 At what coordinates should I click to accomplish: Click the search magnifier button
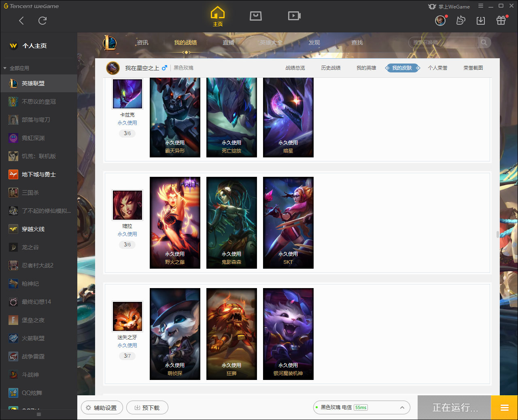click(484, 42)
